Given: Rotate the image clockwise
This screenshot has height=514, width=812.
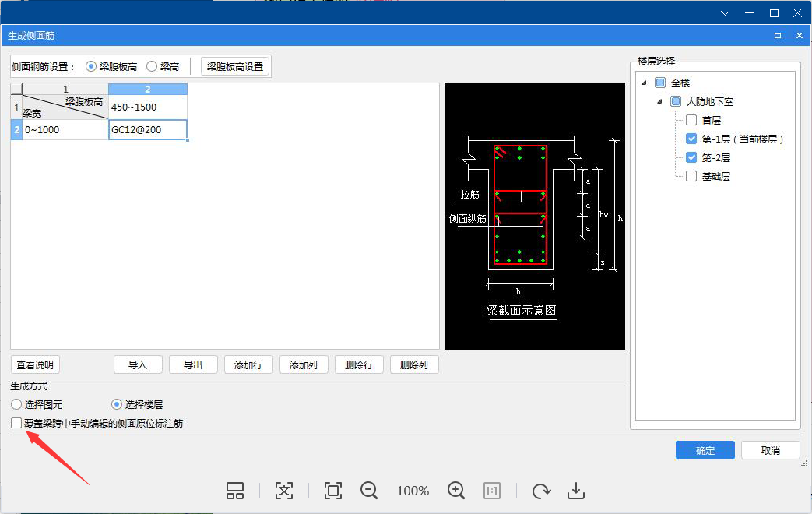Looking at the screenshot, I should (541, 491).
